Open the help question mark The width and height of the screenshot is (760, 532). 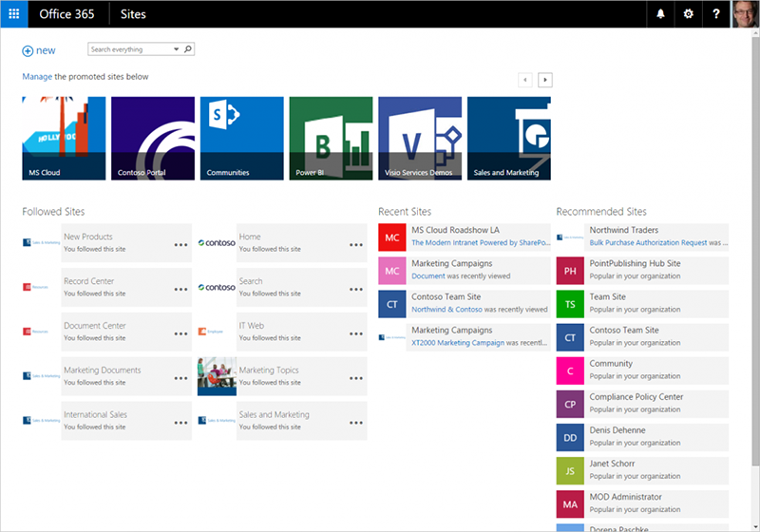coord(716,14)
